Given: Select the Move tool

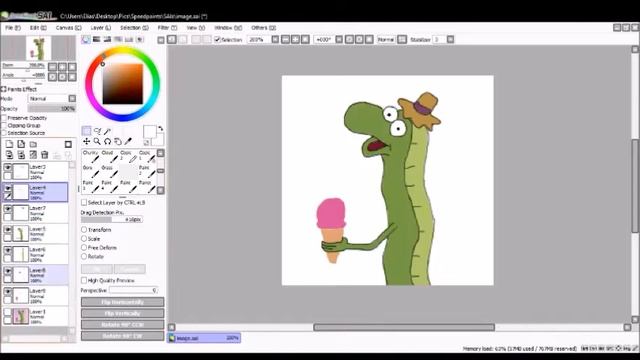Looking at the screenshot, I should point(87,141).
